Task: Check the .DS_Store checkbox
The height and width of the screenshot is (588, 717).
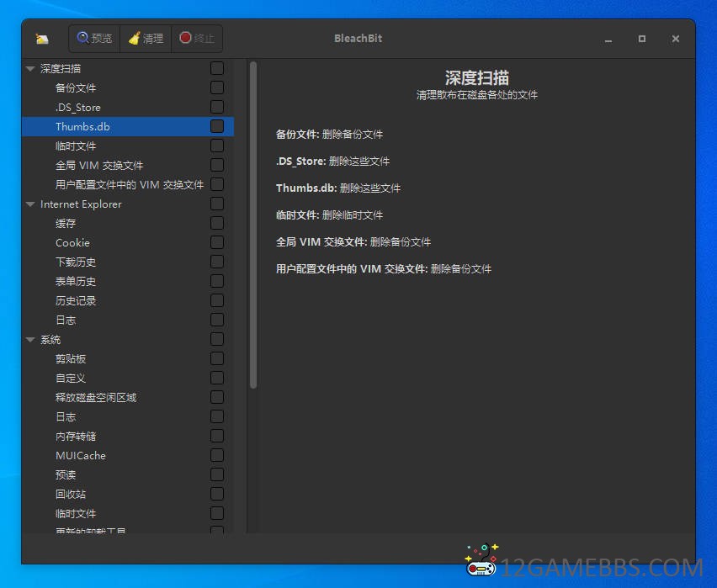Action: (x=217, y=107)
